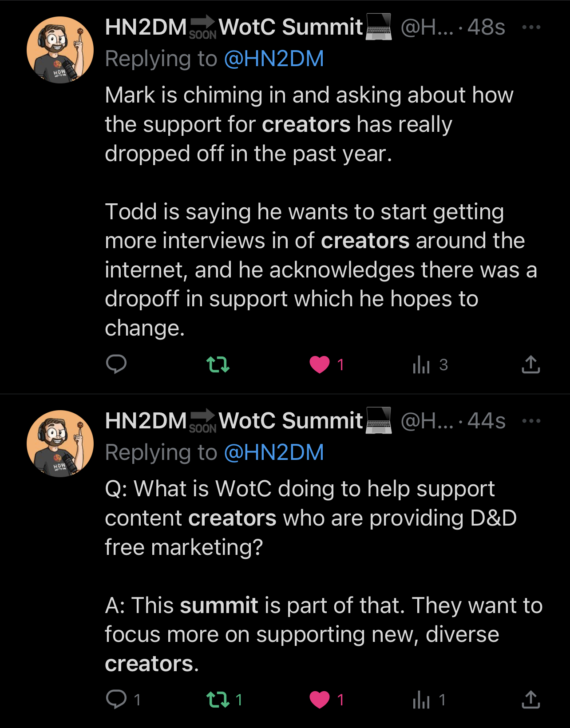Reply to the Q&A tweet about WotC

(116, 700)
